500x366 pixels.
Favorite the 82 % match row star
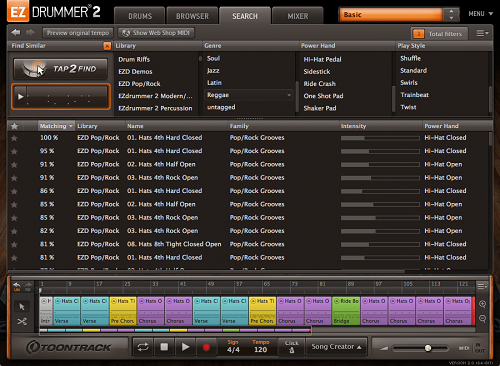pos(14,231)
